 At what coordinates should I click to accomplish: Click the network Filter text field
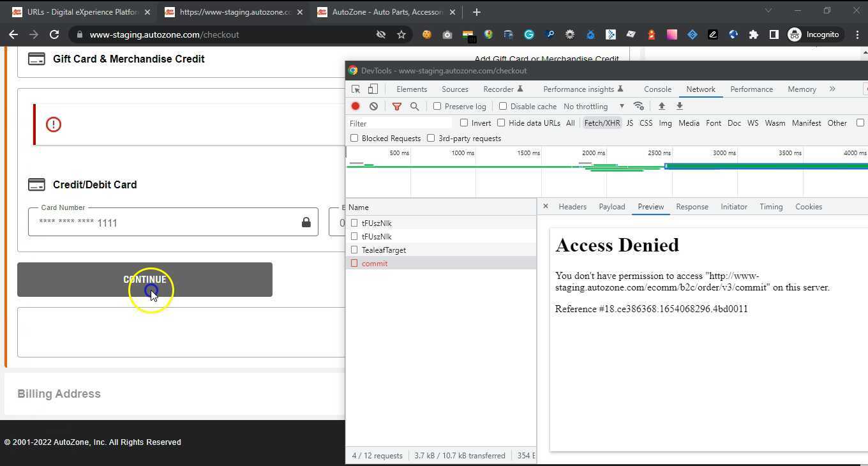(x=399, y=123)
